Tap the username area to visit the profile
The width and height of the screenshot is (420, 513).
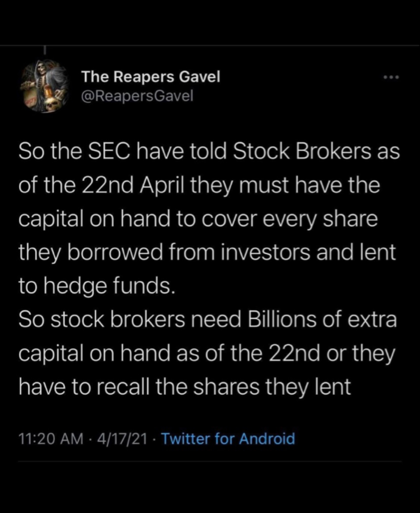coord(150,77)
